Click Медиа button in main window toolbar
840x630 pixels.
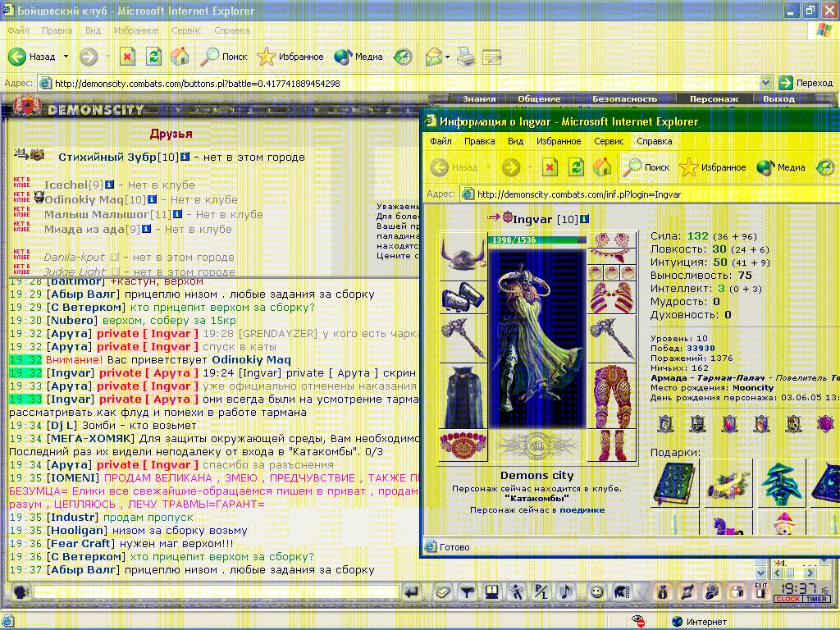coord(358,57)
